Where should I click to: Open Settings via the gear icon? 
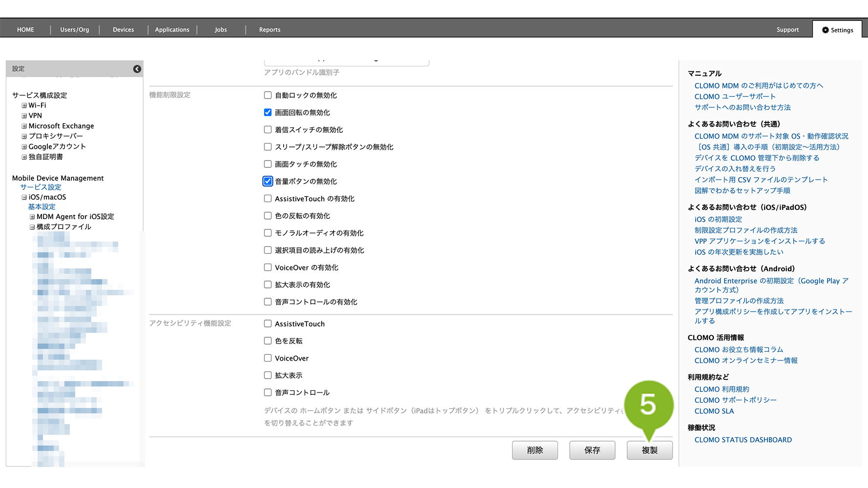825,30
